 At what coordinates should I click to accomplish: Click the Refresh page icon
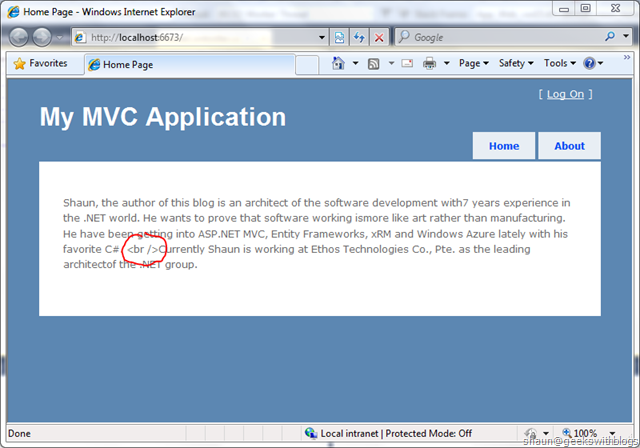[x=359, y=37]
